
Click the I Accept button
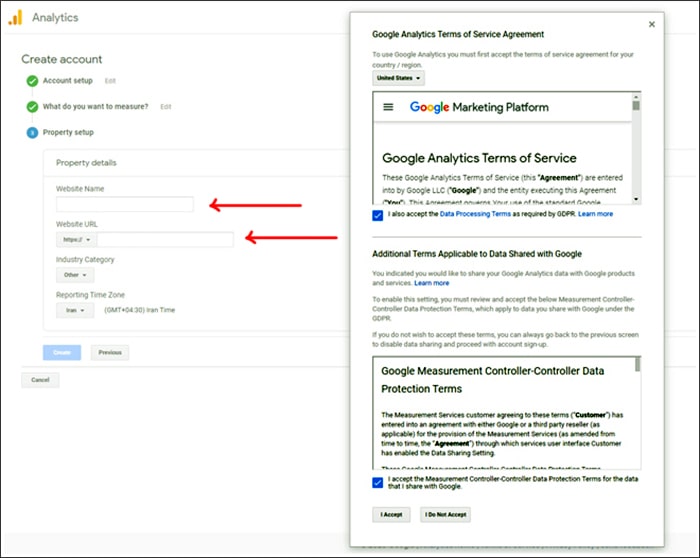391,515
